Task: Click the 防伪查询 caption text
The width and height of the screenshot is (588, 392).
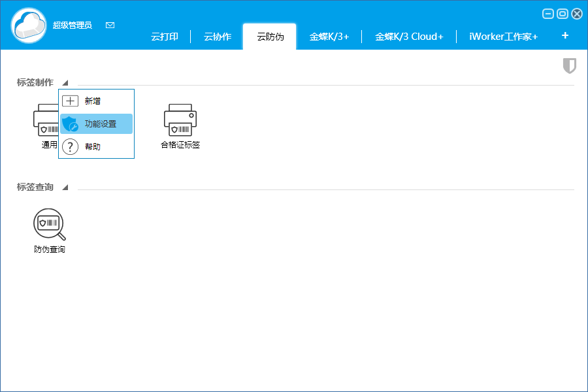Action: tap(50, 250)
